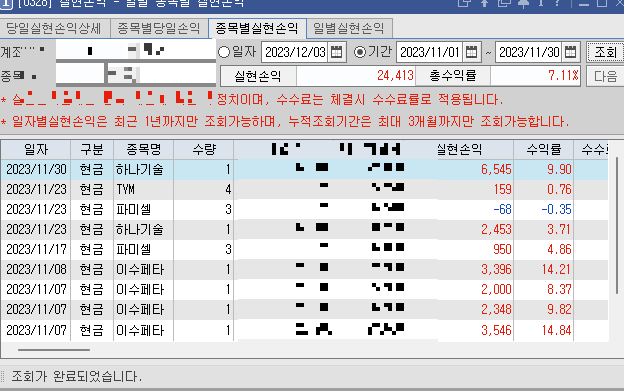The image size is (624, 391).
Task: Click the horizontal scrollbar thumb below table
Action: [54, 350]
